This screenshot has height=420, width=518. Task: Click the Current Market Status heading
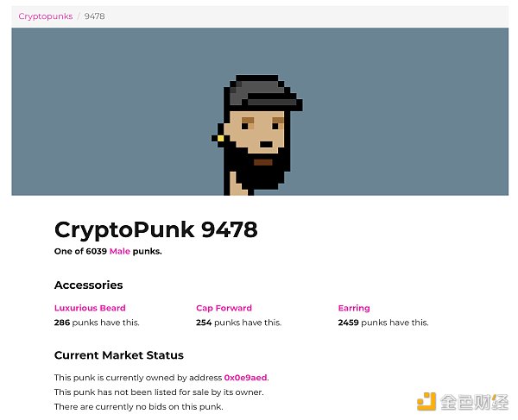[x=118, y=355]
